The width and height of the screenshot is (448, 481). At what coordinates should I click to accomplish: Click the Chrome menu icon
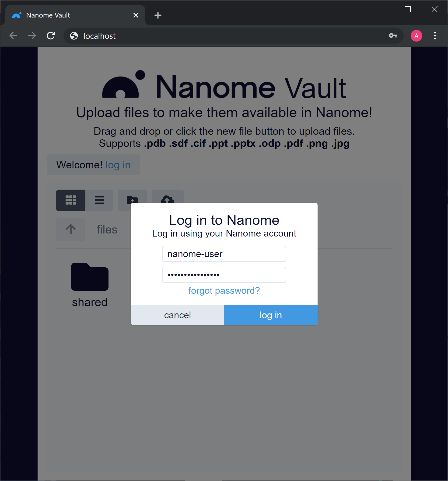pyautogui.click(x=435, y=35)
